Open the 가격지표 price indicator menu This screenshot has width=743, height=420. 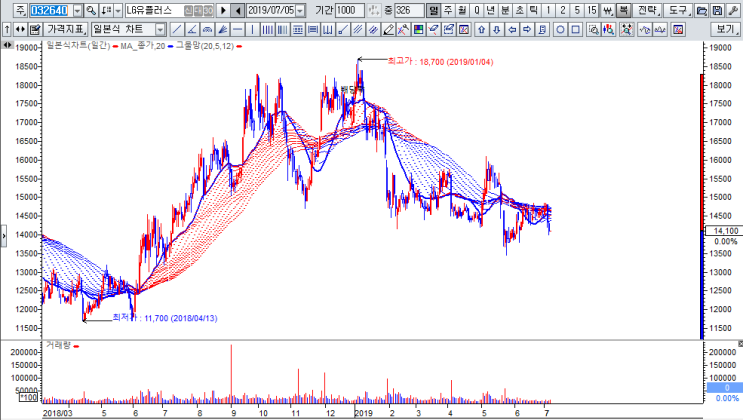[x=66, y=30]
